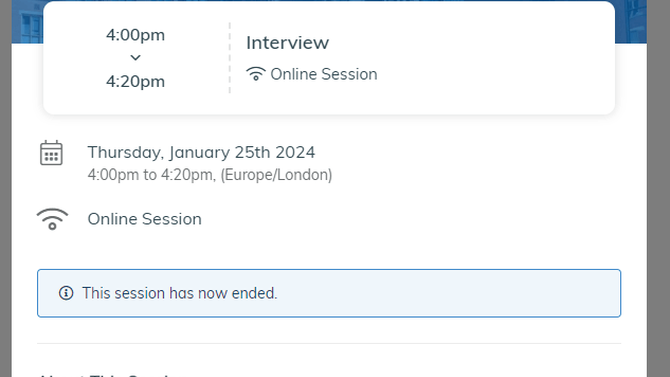Select the Interview session title
This screenshot has height=377, width=670.
288,43
